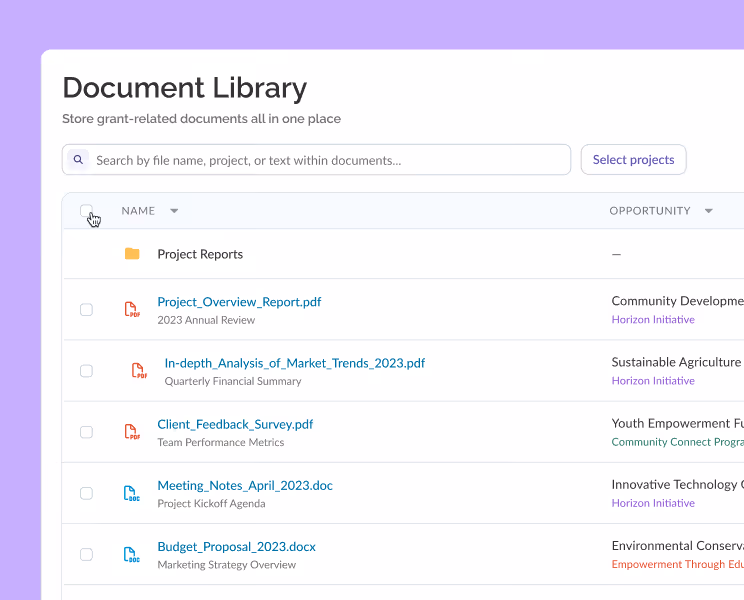The image size is (744, 600).
Task: Check the Budget_Proposal_2023.docx row checkbox
Action: pyautogui.click(x=86, y=554)
